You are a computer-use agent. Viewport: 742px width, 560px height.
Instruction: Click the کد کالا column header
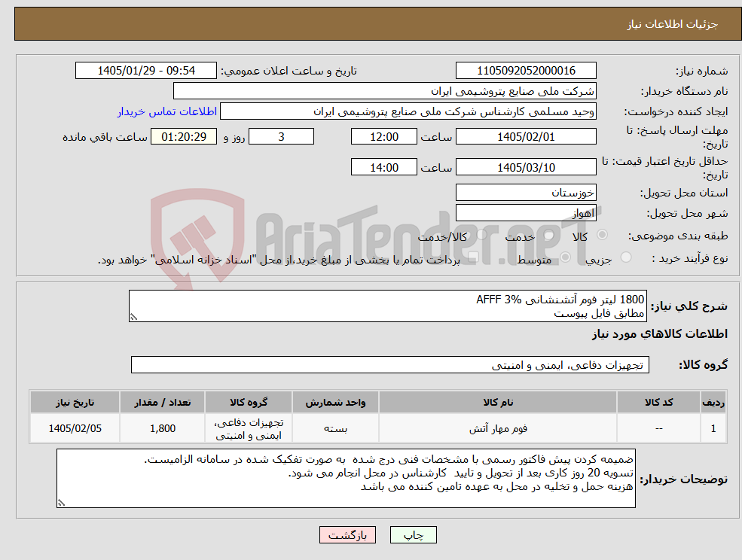[658, 403]
